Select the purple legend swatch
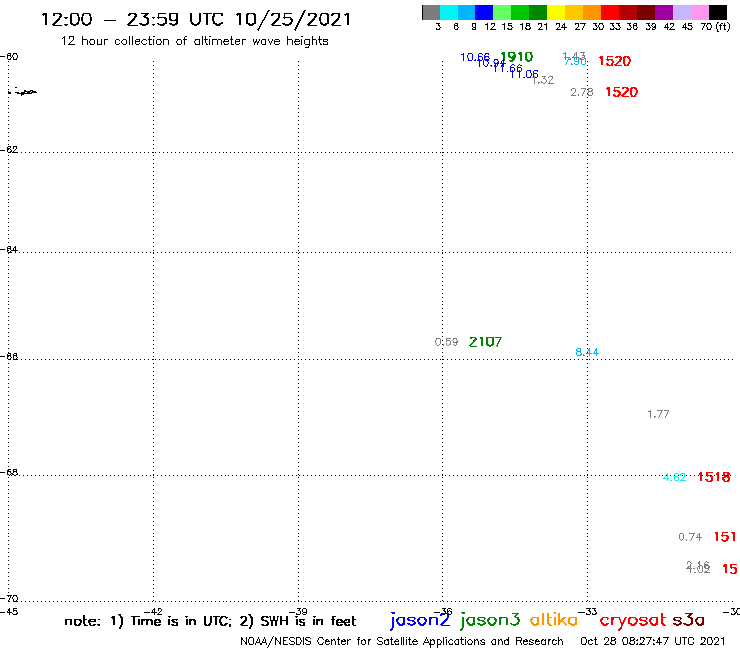 pos(663,12)
